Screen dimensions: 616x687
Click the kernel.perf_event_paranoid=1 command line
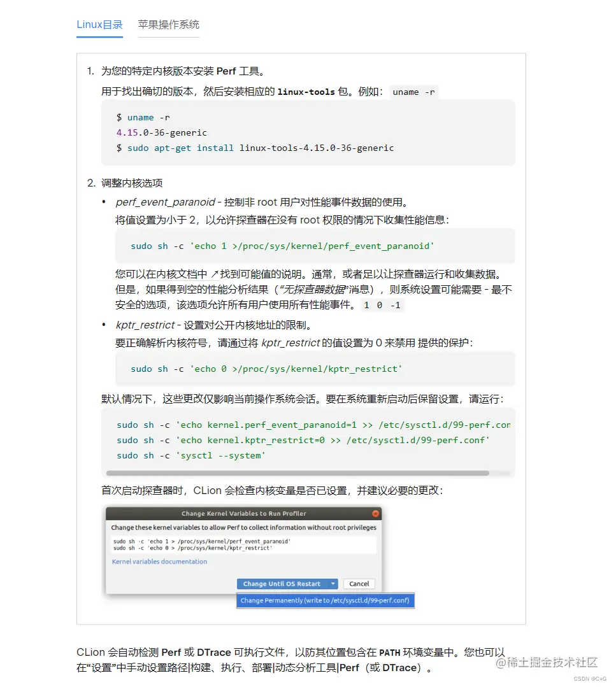click(x=313, y=425)
